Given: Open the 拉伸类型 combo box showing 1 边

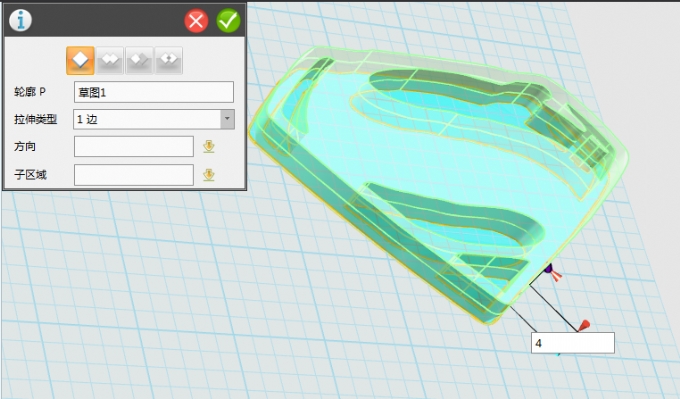Looking at the screenshot, I should pyautogui.click(x=154, y=119).
